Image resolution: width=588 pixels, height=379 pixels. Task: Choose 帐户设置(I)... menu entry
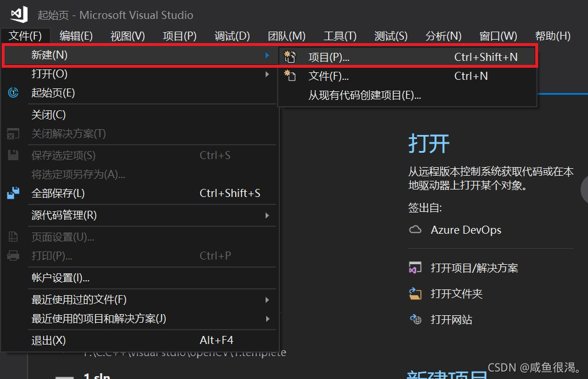140,278
